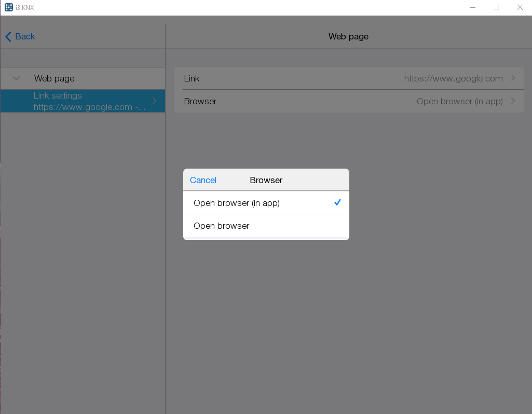
Task: Click the Web page header row
Action: (53, 78)
